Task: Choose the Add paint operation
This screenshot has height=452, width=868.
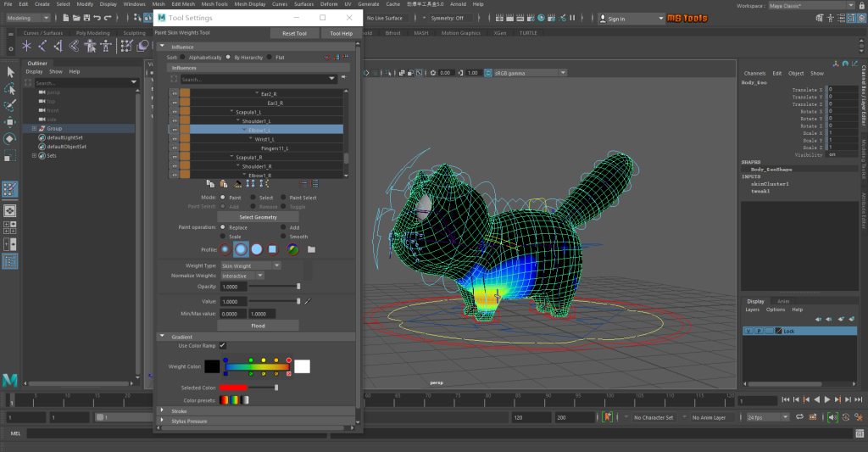Action: tap(283, 227)
